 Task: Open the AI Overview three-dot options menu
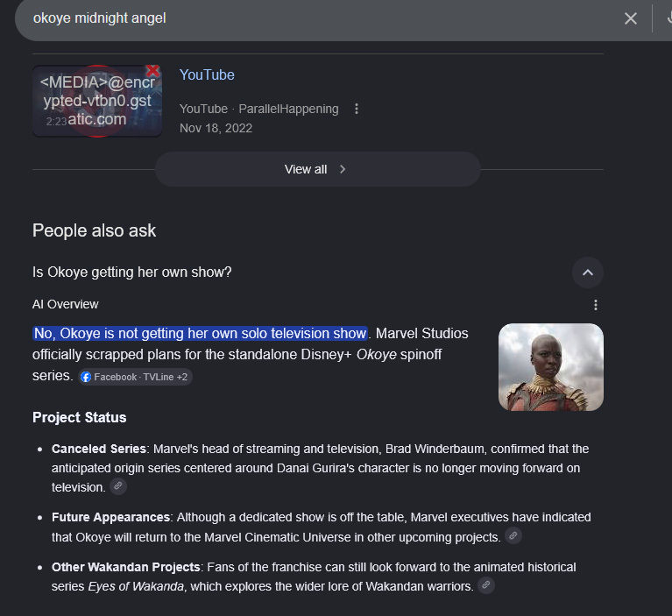[x=595, y=305]
